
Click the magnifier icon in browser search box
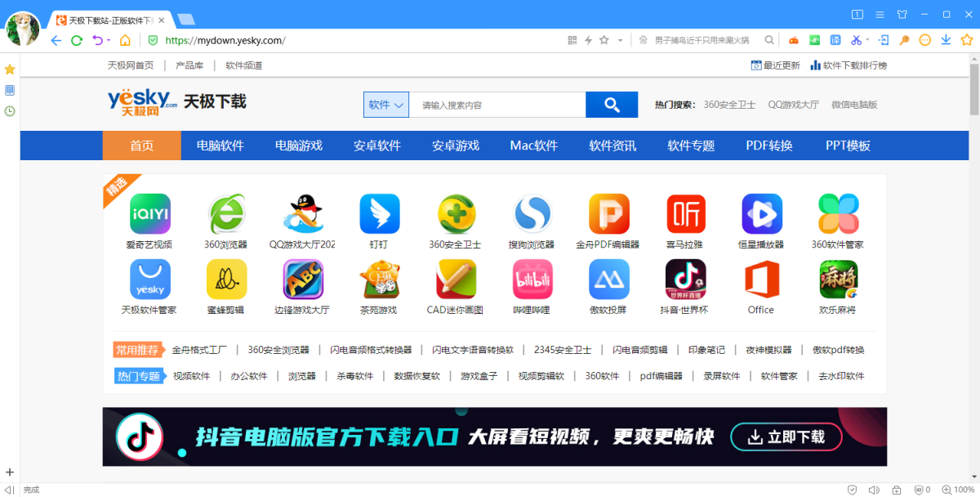tap(769, 40)
